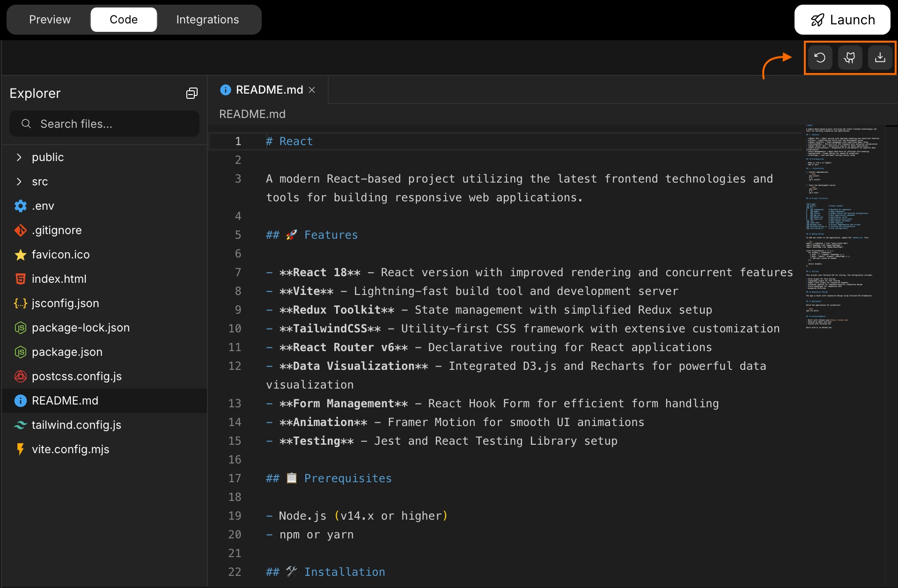
Task: Open the GitHub export icon
Action: (x=849, y=57)
